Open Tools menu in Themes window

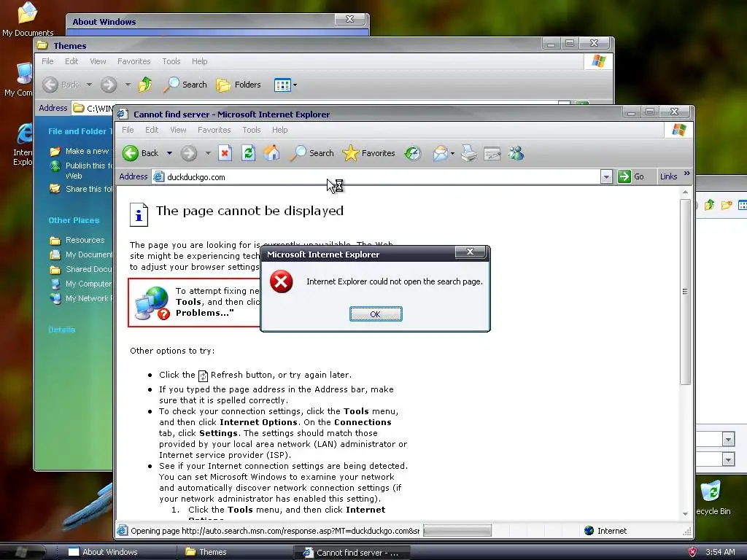point(171,61)
